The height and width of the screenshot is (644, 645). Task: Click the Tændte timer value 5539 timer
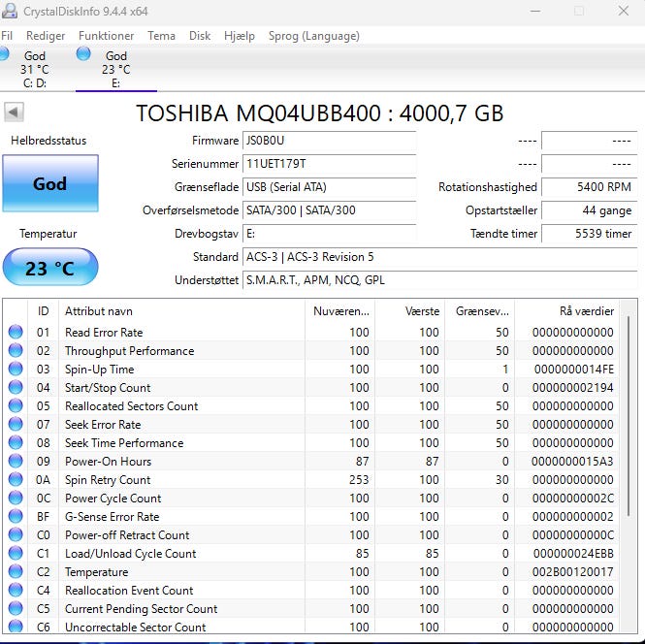click(x=589, y=234)
